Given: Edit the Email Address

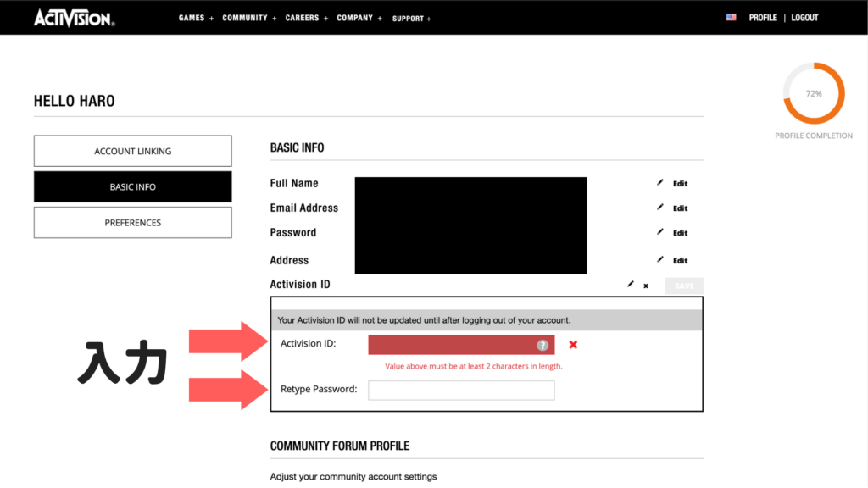Looking at the screenshot, I should tap(681, 208).
